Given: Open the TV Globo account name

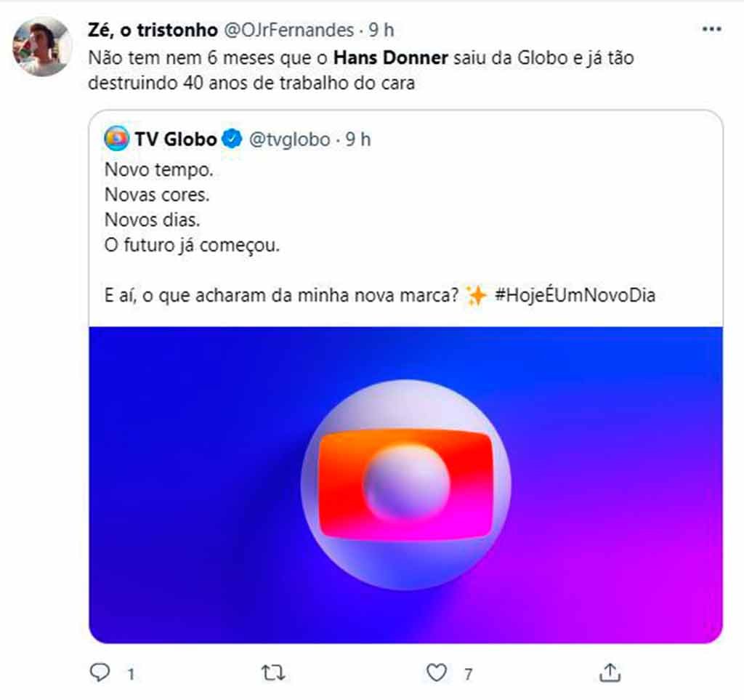Looking at the screenshot, I should point(176,139).
